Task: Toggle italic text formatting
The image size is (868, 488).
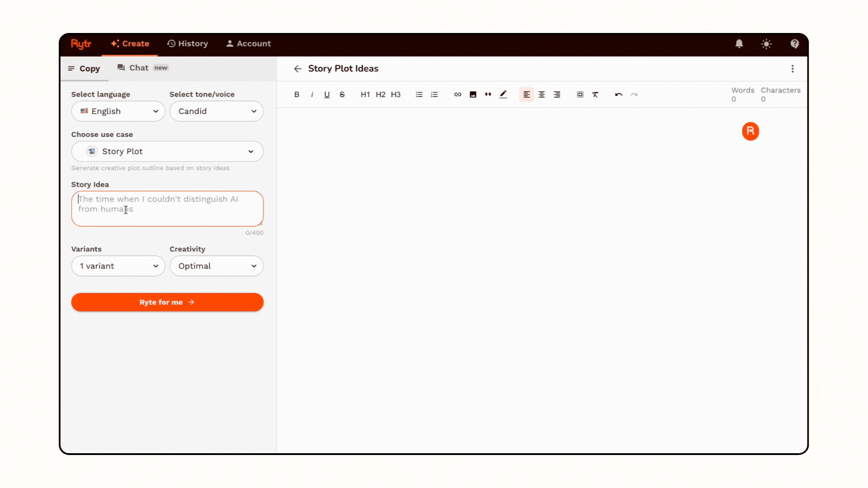Action: point(312,94)
